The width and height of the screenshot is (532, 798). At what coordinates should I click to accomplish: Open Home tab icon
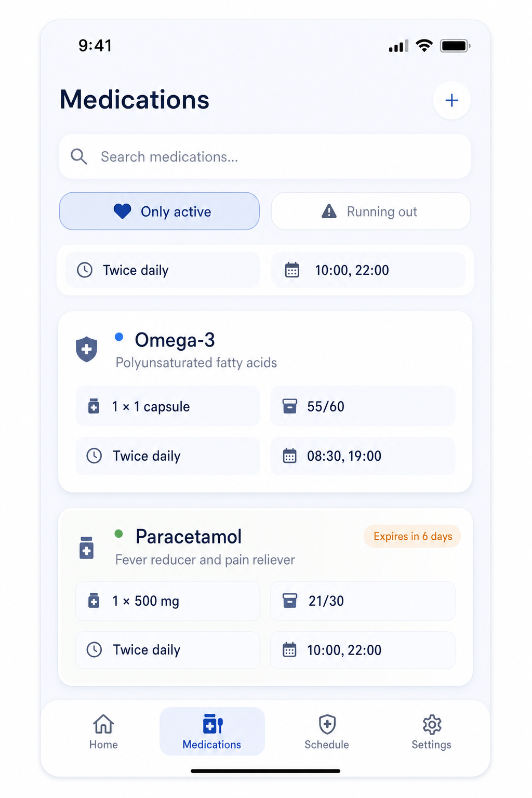click(103, 724)
